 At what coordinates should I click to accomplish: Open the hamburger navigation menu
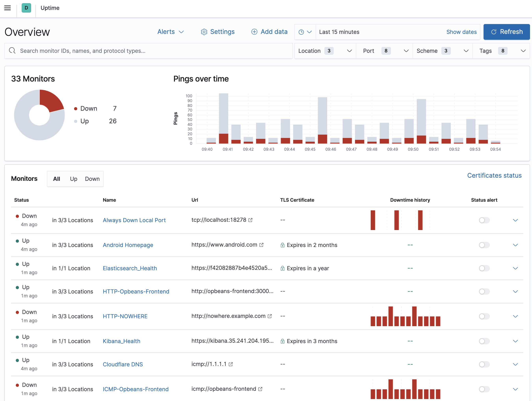point(8,8)
